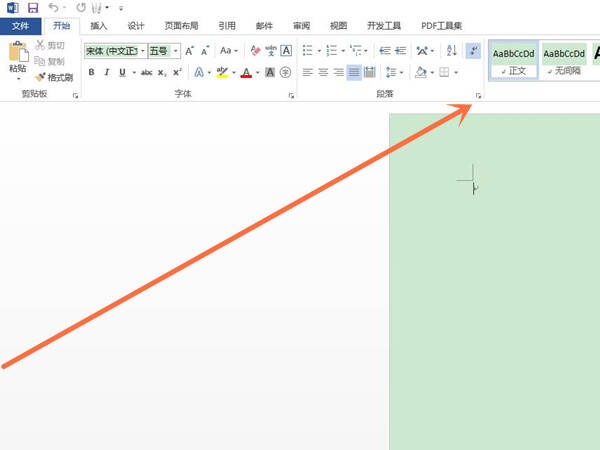The image size is (600, 450).
Task: Apply the 正文 (Normal) style
Action: pos(514,60)
